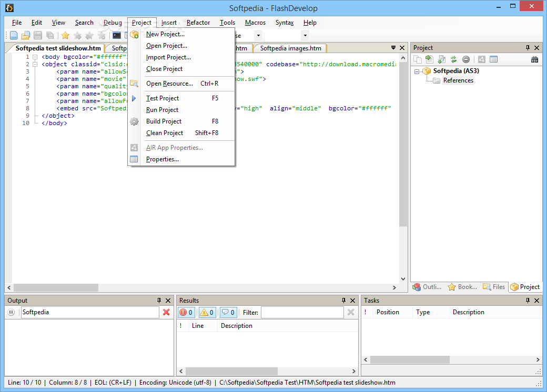This screenshot has height=392, width=547.
Task: Pin the Results panel
Action: click(x=343, y=301)
